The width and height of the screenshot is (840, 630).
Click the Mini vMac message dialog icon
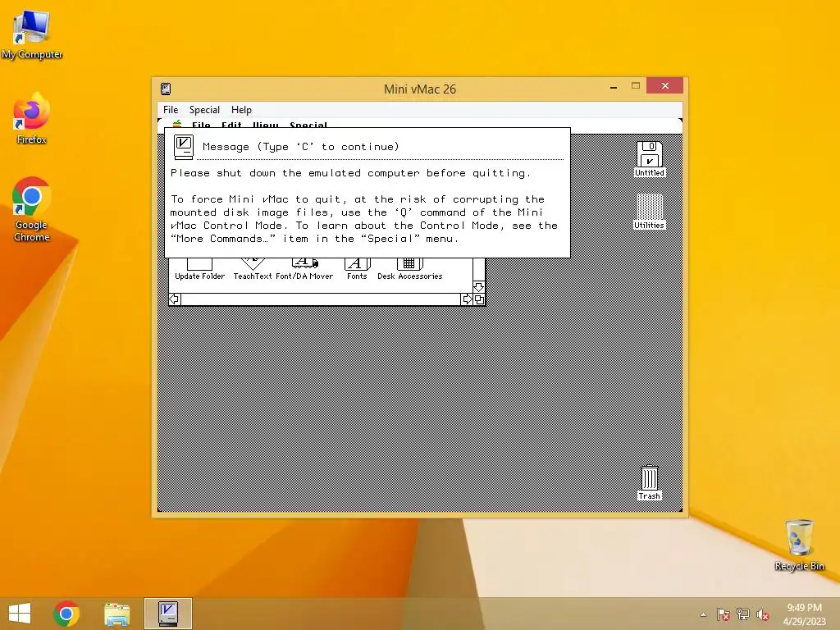tap(184, 147)
